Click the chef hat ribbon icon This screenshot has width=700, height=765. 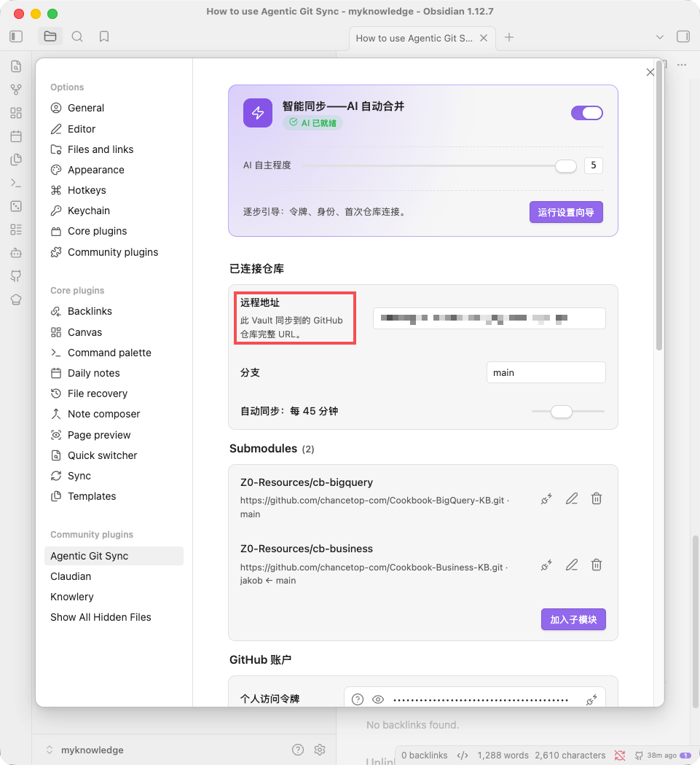pos(16,299)
